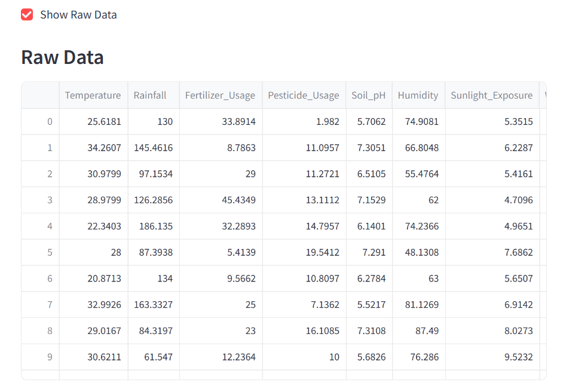Select Fertilizer_Usage cell 45.4349
Screen dimensions: 566x392
click(x=221, y=200)
